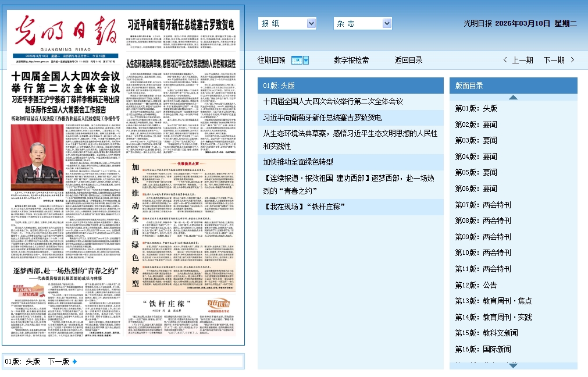Viewport: 588px width, 377px height.
Task: Go to 数字报检索 search page
Action: (351, 60)
